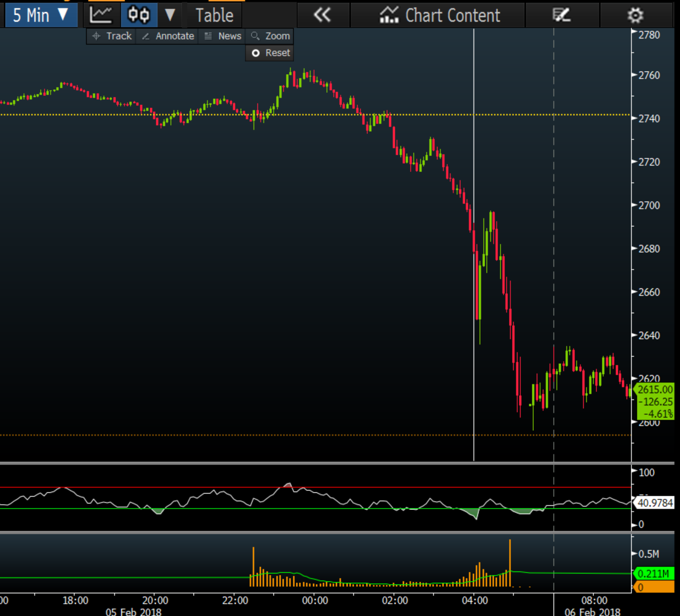Click the percent change -4.61%
680x616 pixels.
pyautogui.click(x=658, y=414)
